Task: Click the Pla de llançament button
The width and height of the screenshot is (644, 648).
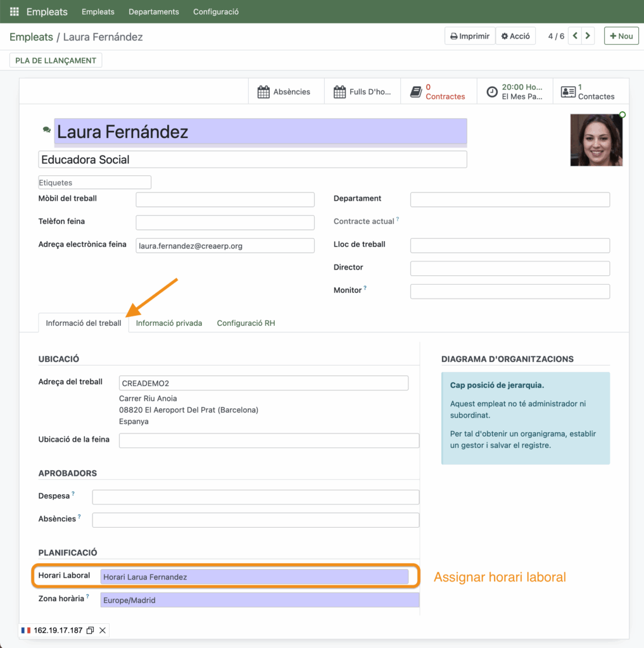Action: tap(56, 61)
